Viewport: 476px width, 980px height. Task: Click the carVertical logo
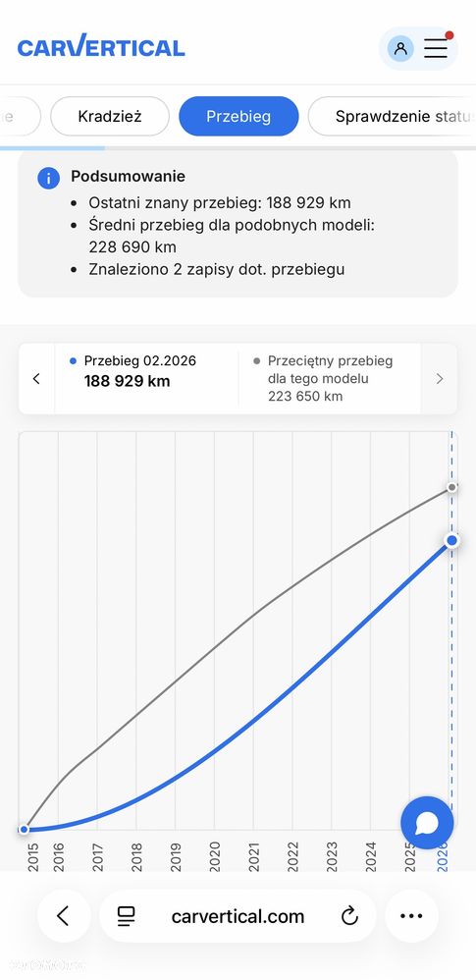pos(101,46)
